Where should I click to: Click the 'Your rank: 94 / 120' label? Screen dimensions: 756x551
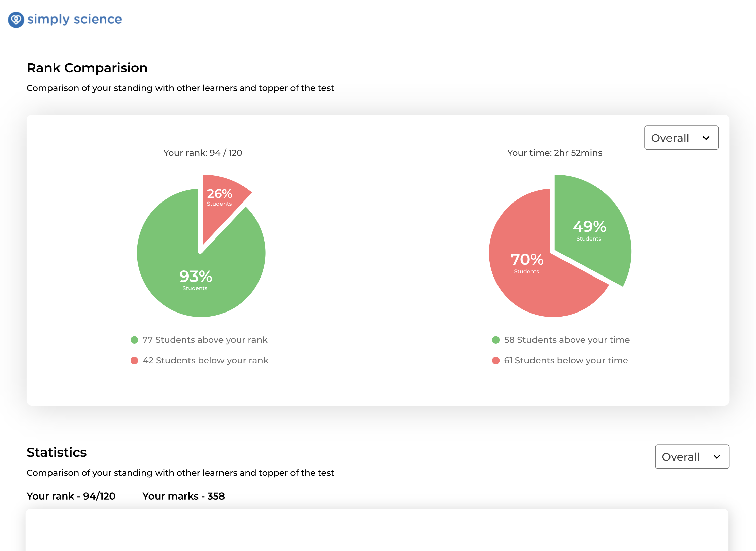click(x=203, y=153)
